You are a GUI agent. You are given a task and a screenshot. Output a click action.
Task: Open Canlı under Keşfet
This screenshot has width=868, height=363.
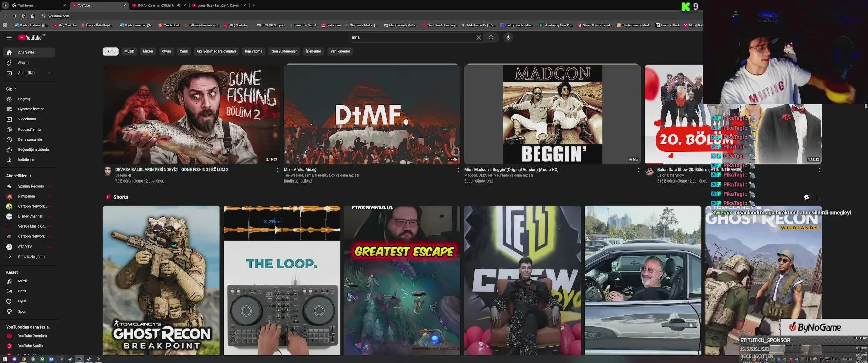point(28,291)
